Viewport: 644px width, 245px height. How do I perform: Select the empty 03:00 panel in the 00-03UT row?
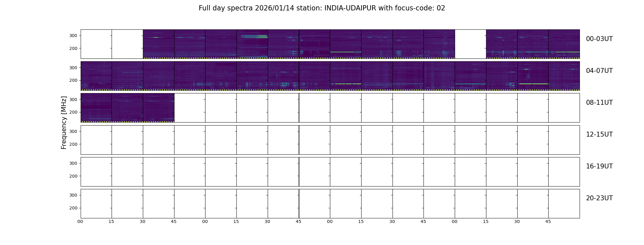470,44
